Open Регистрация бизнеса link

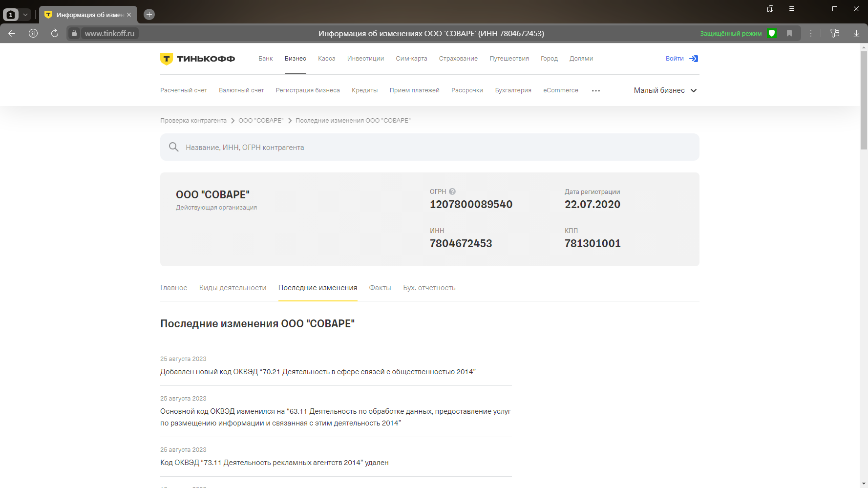(308, 90)
